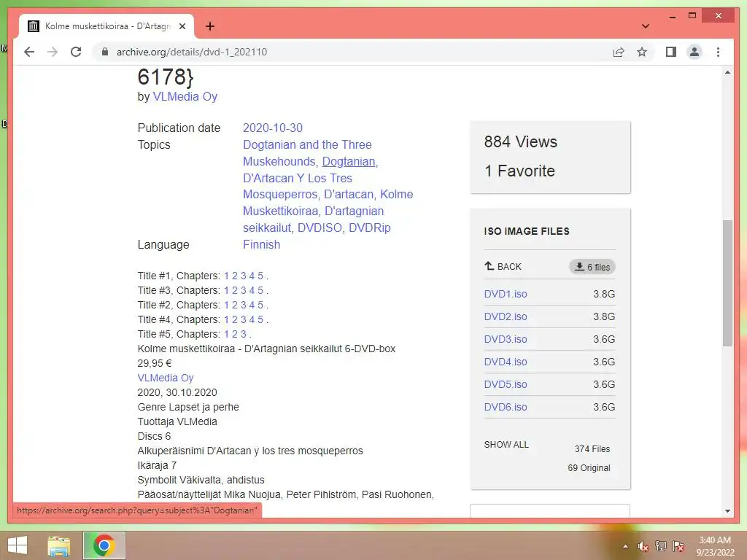Open VLMedia Oy link in description
Viewport: 747px width, 560px height.
166,378
